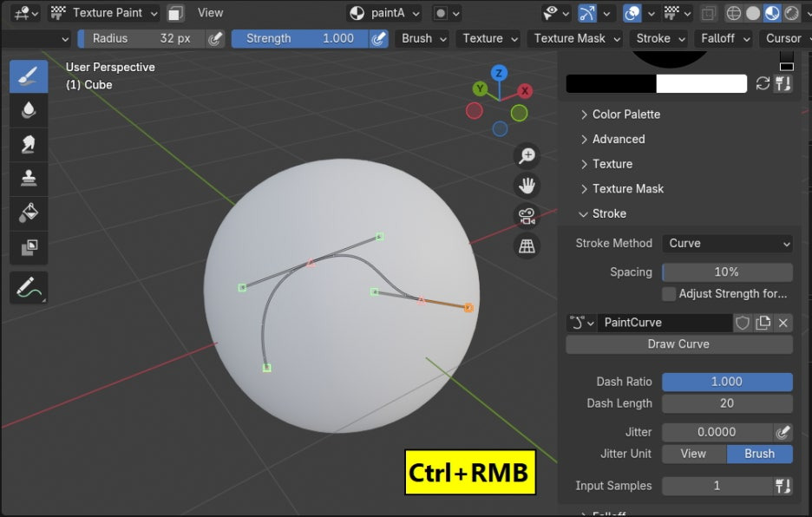This screenshot has width=812, height=517.
Task: Select the Clone stamp tool
Action: pyautogui.click(x=29, y=178)
